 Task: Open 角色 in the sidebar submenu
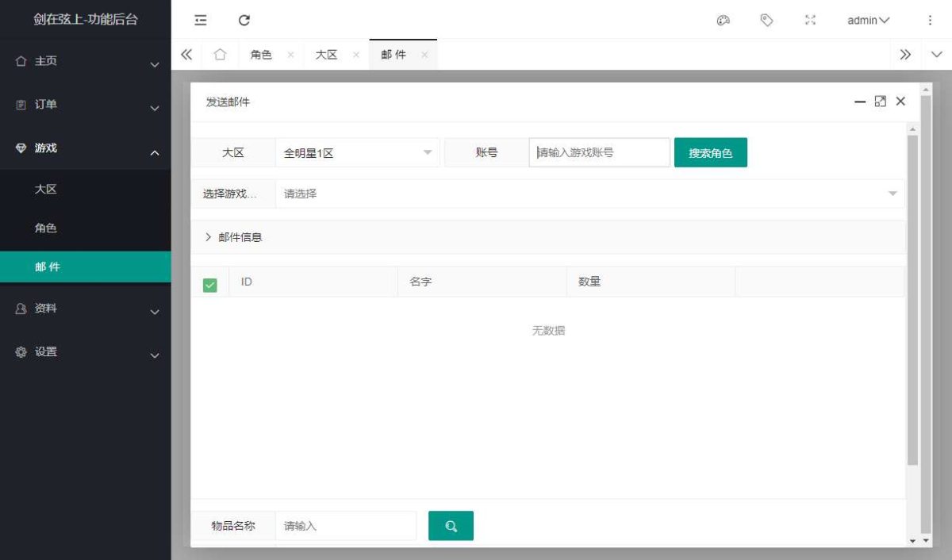point(86,228)
